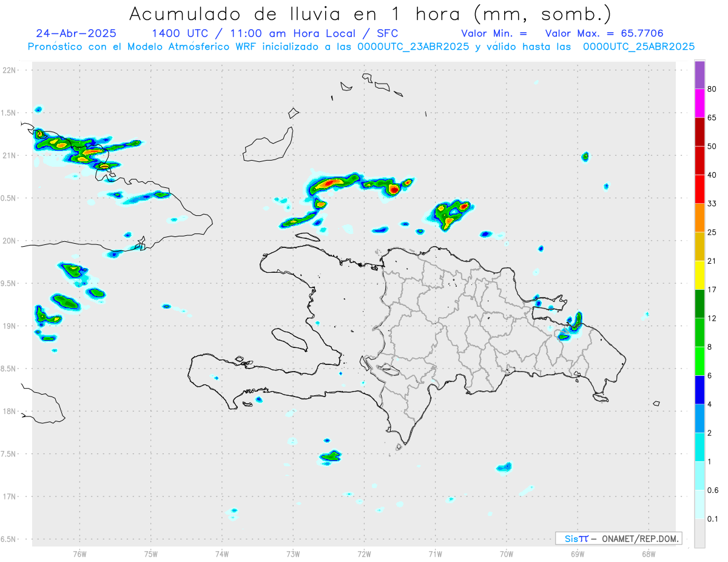
Task: Click the '74W' longitude label
Action: tap(222, 554)
